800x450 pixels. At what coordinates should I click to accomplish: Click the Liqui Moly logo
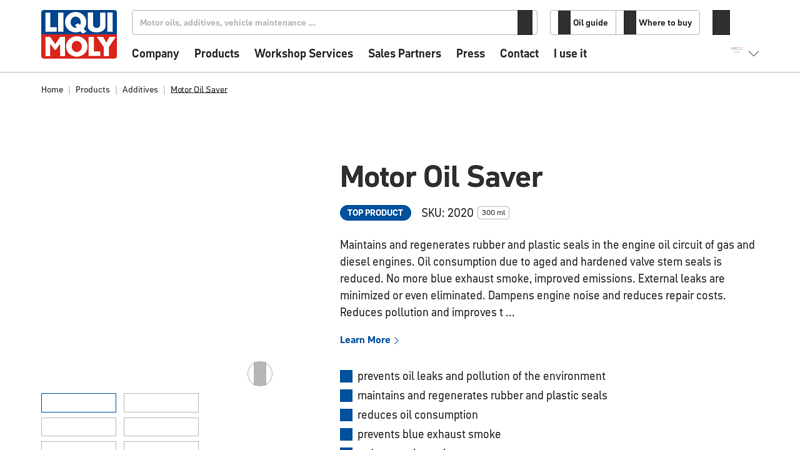[x=79, y=34]
